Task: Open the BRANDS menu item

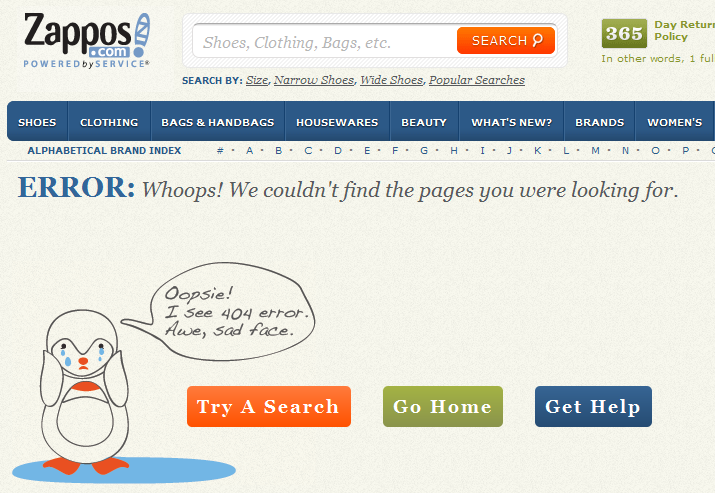Action: coord(599,121)
